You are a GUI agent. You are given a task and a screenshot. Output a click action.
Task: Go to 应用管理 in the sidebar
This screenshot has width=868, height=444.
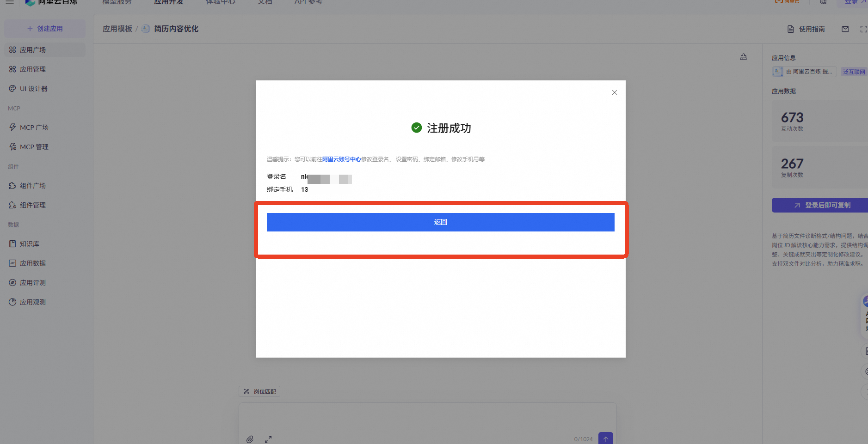coord(45,69)
